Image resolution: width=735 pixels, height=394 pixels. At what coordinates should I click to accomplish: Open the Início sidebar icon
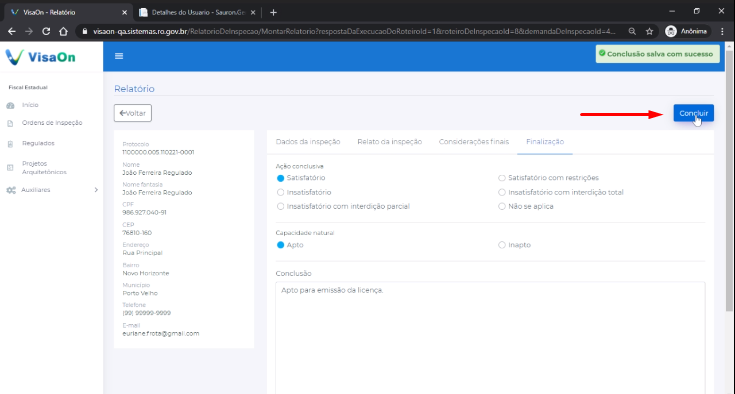(x=10, y=105)
